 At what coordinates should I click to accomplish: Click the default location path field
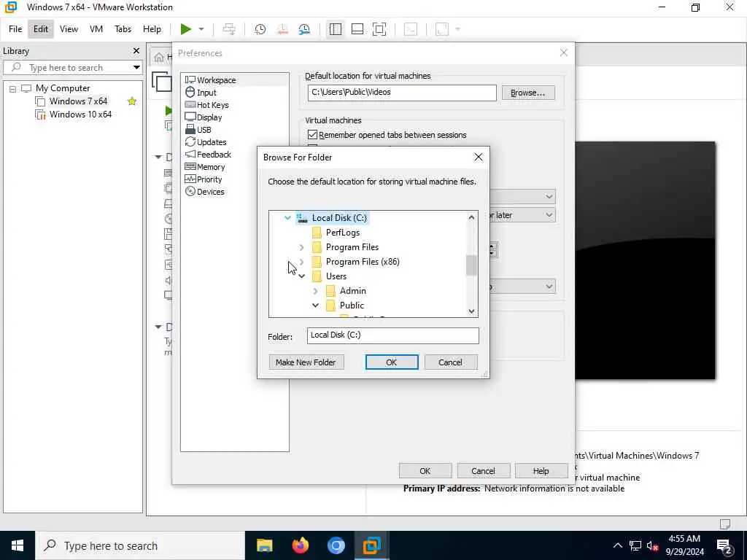point(402,93)
